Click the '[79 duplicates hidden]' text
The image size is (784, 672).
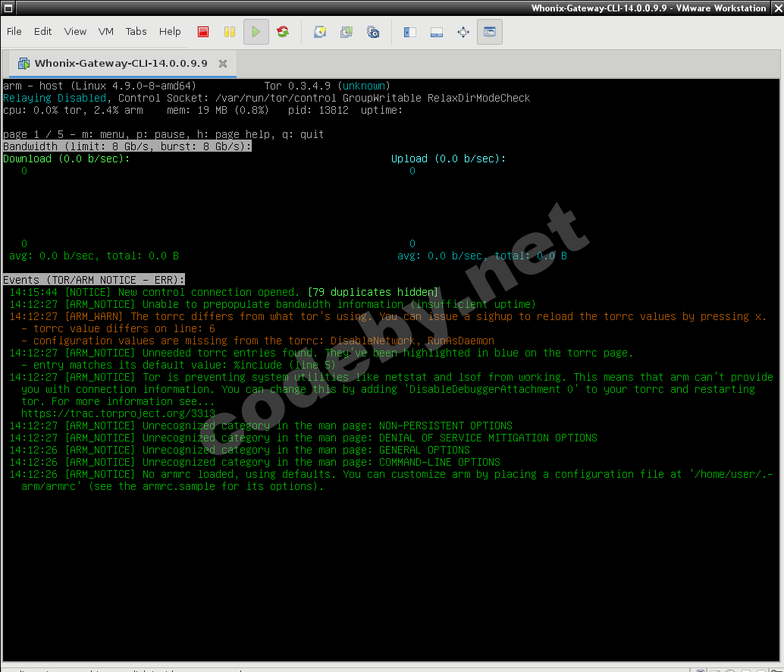[x=372, y=292]
